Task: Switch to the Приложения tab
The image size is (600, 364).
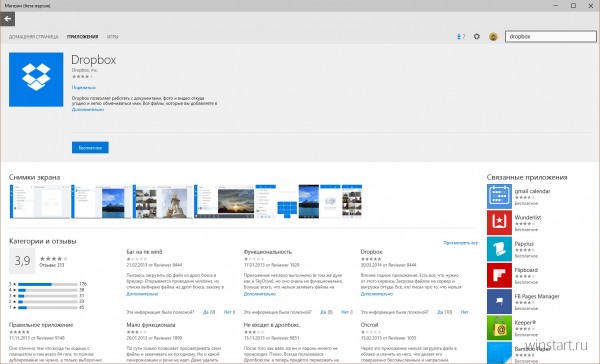Action: [x=82, y=37]
